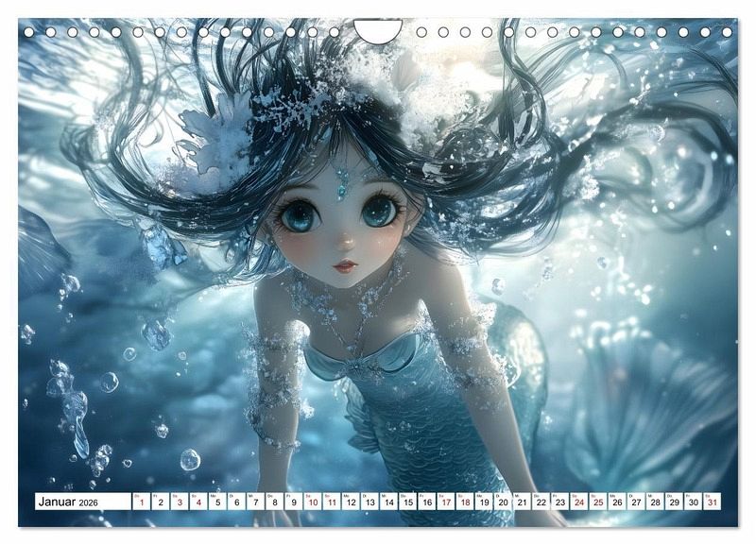Select day 1 in the calendar strip
The width and height of the screenshot is (756, 545).
(x=140, y=502)
